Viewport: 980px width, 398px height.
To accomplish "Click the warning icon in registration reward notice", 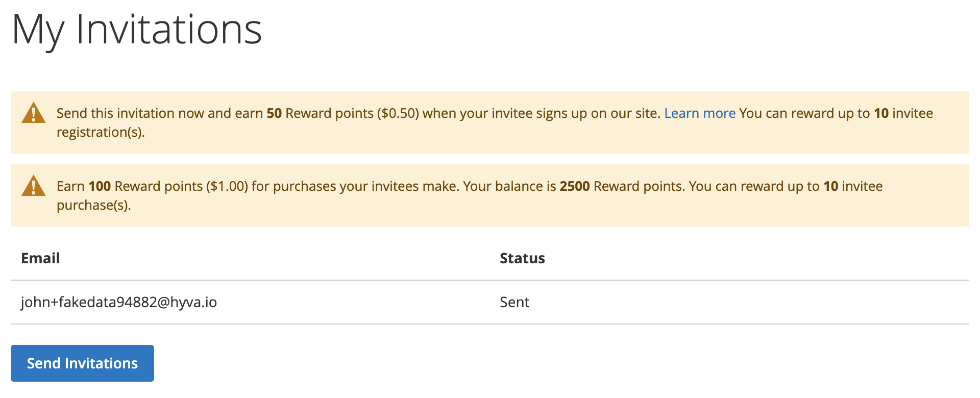I will pos(34,113).
